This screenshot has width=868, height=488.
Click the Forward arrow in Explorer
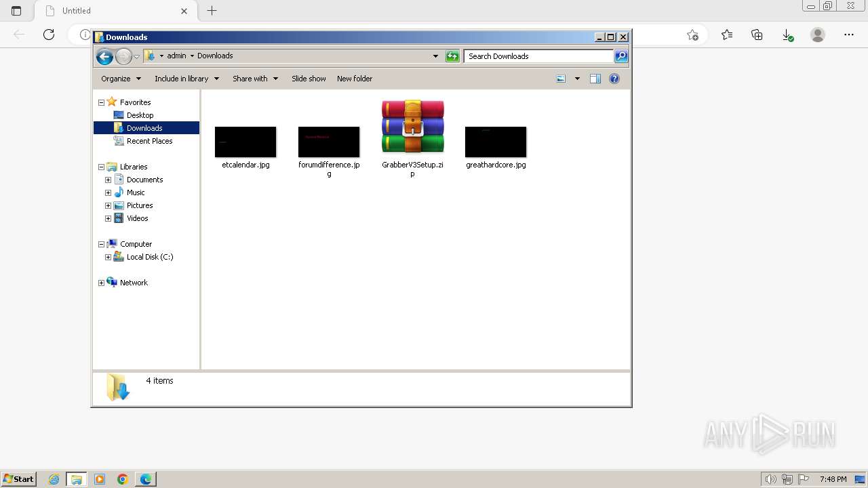[x=123, y=57]
